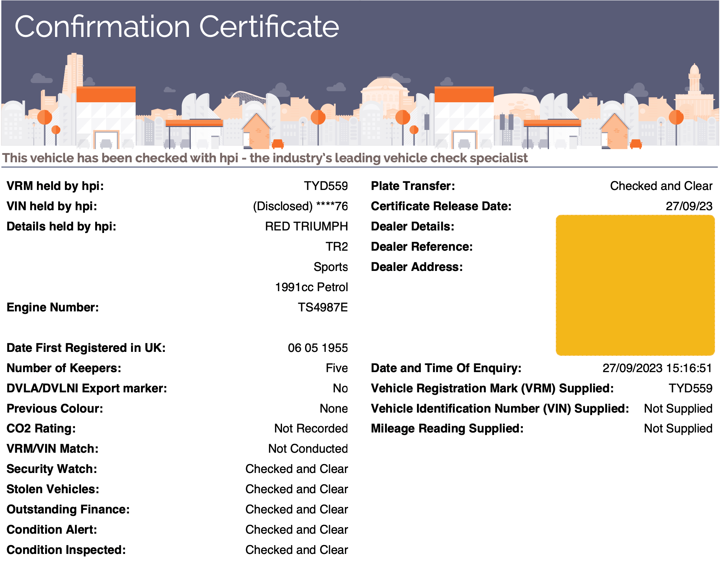Click the 1991cc Petrol engine text
721x588 pixels.
311,287
